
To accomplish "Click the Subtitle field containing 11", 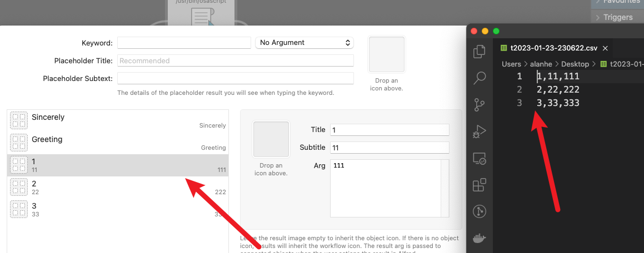I will tap(390, 148).
